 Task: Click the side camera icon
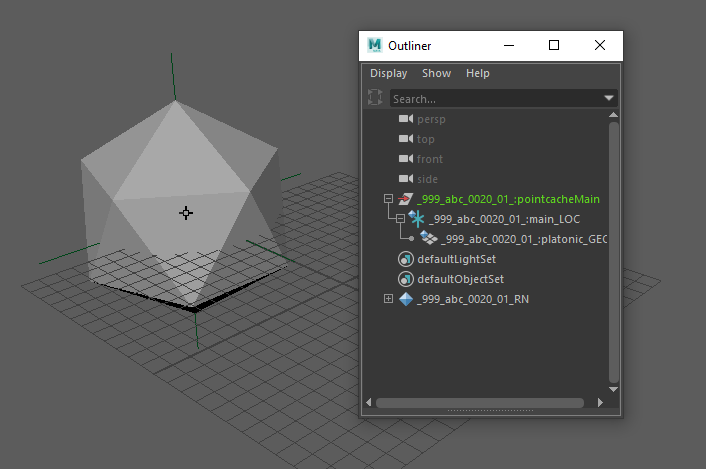406,179
